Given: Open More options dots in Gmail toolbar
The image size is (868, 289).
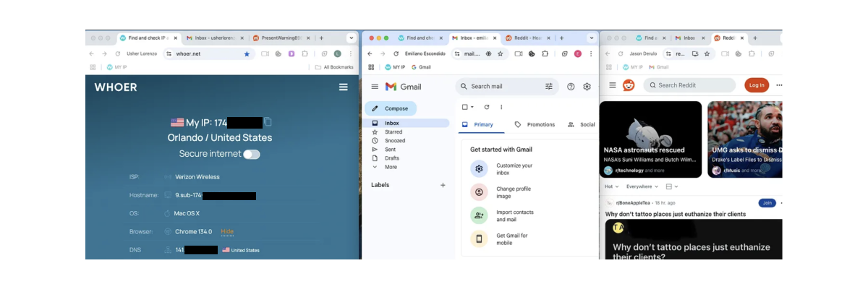Looking at the screenshot, I should tap(501, 107).
